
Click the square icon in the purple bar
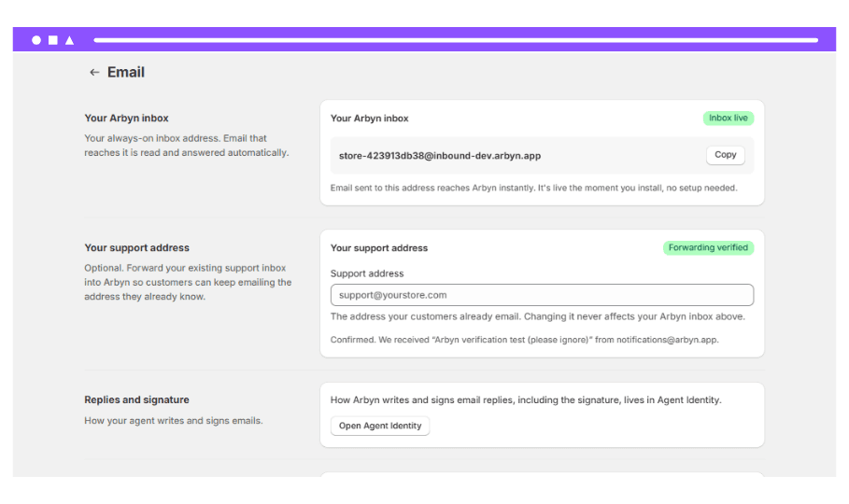coord(53,40)
